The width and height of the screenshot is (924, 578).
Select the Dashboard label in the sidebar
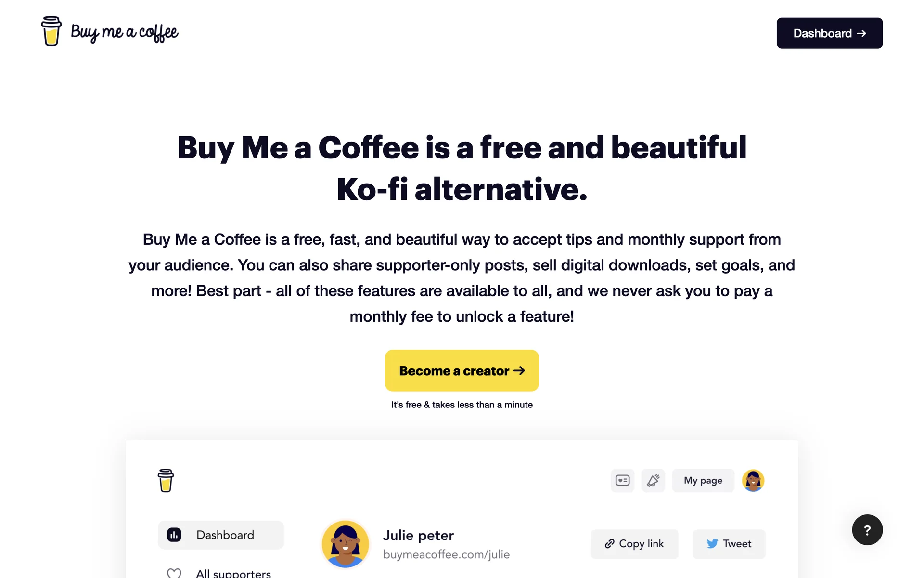pos(225,535)
